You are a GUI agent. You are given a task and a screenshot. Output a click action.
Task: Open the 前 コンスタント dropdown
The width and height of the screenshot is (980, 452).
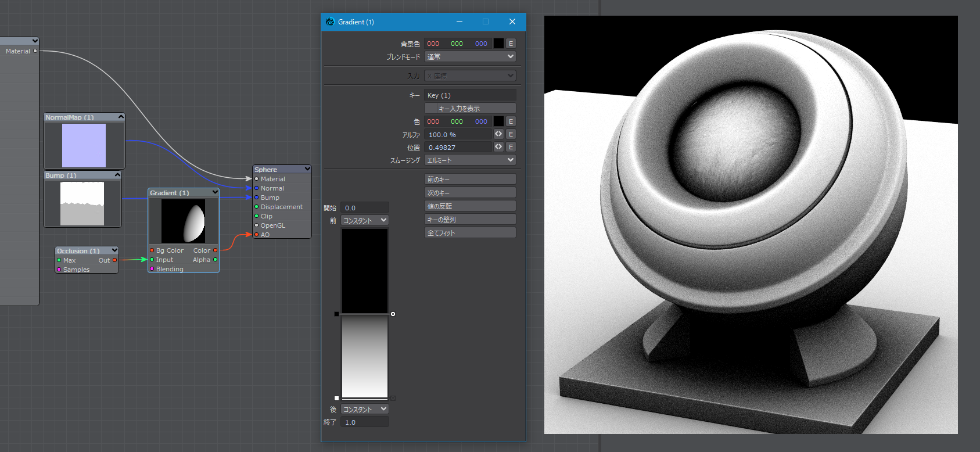[x=364, y=220]
